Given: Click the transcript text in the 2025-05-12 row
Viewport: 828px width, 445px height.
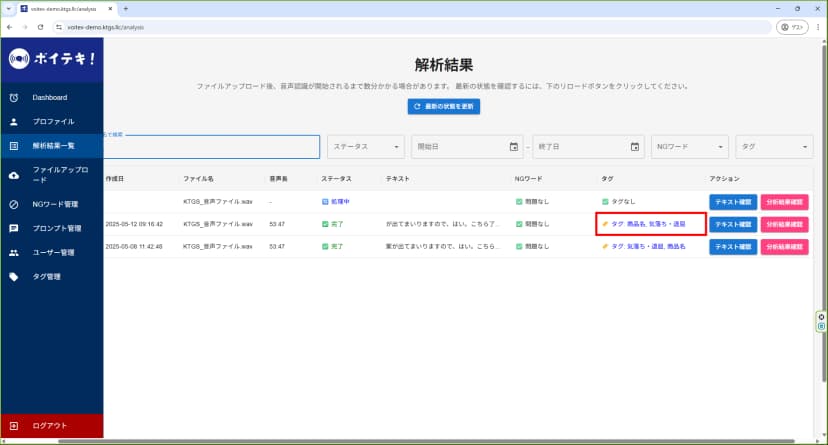Looking at the screenshot, I should (443, 224).
